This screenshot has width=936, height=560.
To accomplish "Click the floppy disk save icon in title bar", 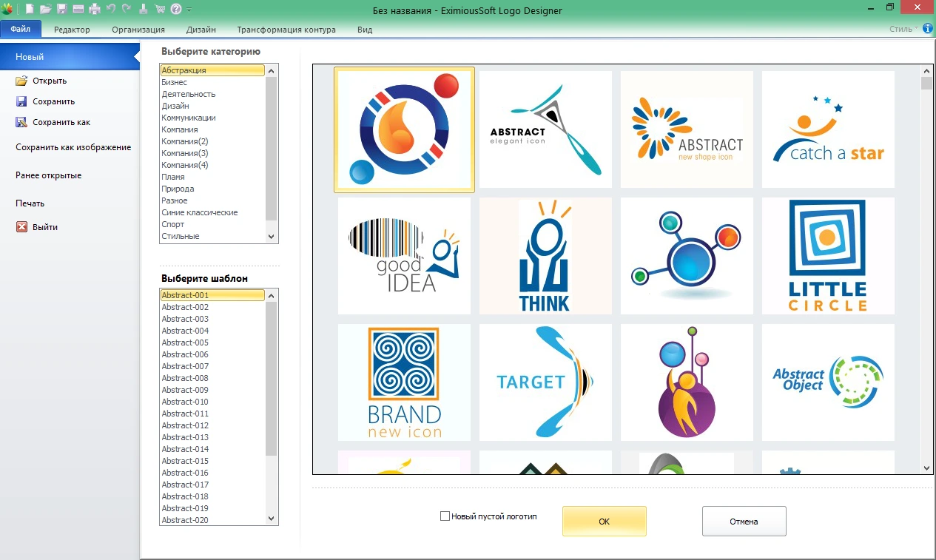I will tap(62, 9).
